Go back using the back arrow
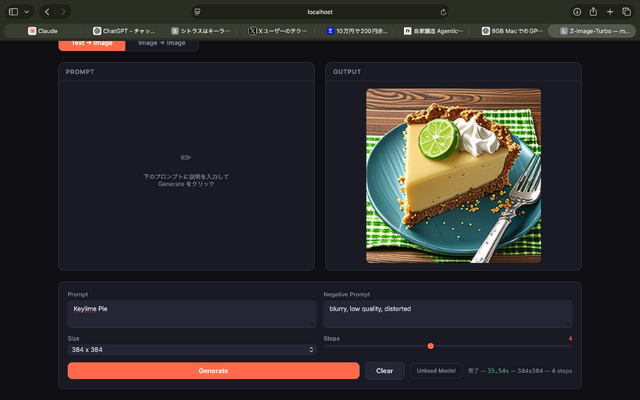 click(x=47, y=11)
